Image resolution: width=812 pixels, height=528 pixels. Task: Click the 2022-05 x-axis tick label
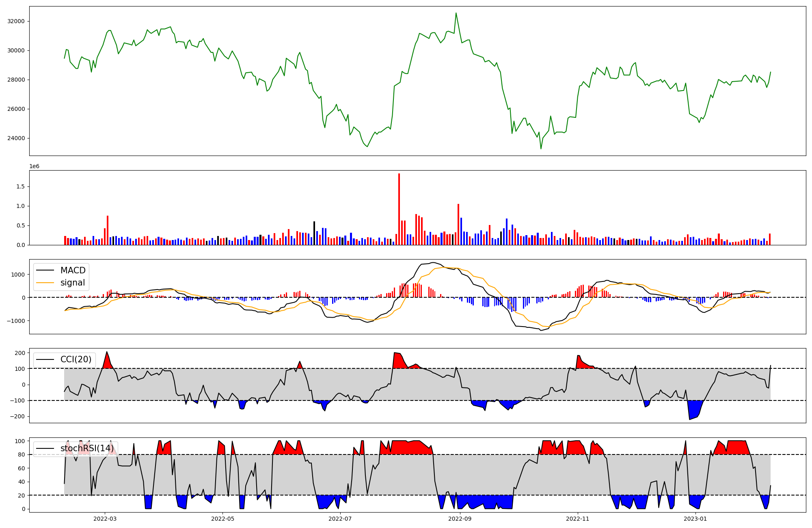click(222, 519)
